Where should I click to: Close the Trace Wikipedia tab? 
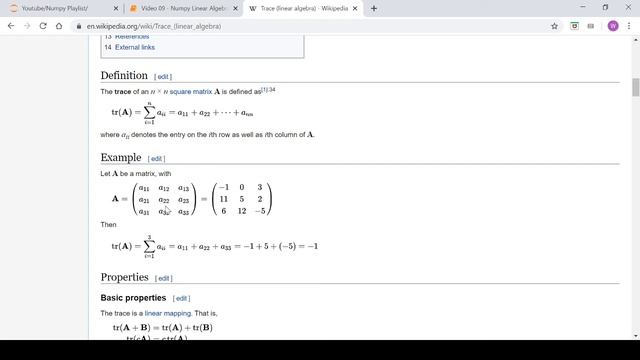[x=355, y=8]
